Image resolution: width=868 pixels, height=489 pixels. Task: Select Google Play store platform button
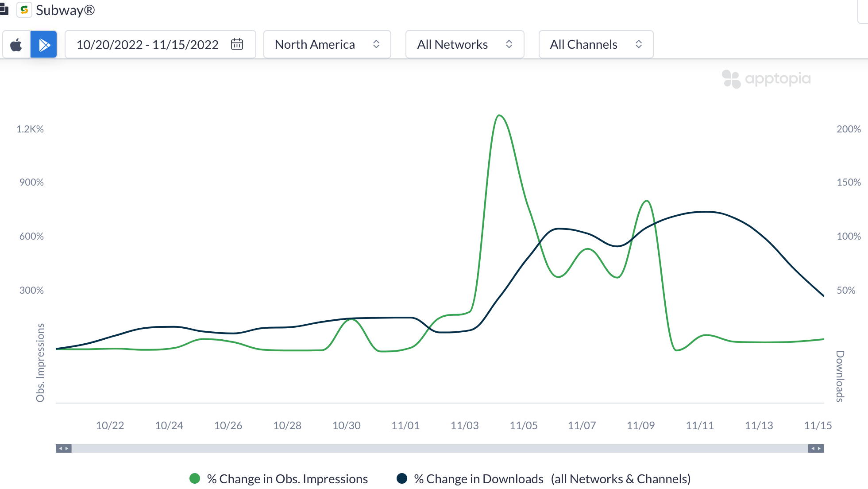(44, 45)
